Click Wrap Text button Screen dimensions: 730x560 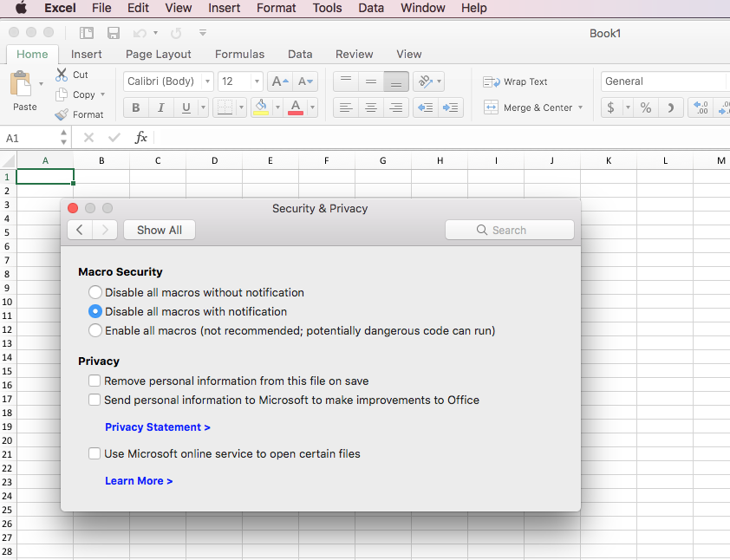(x=515, y=82)
